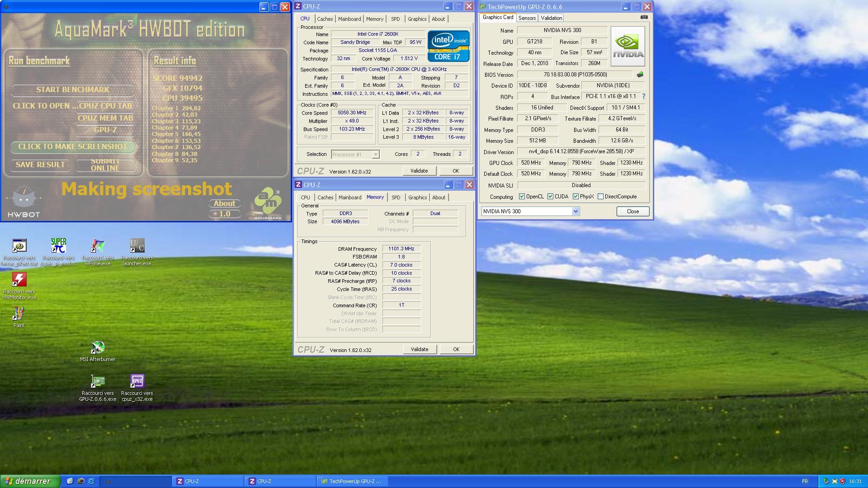Toggle CUDA checkbox in GPU-Z
Viewport: 868px width, 488px height.
pos(550,197)
